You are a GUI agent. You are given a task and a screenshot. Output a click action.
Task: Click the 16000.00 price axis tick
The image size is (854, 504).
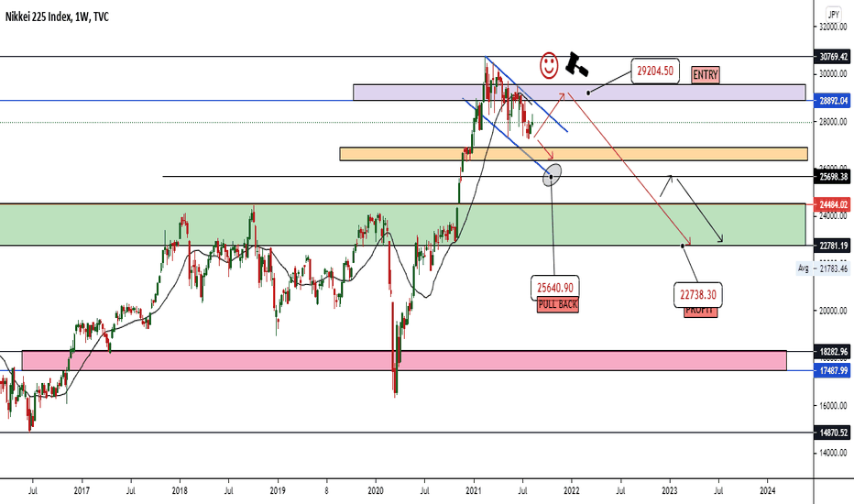(x=833, y=405)
